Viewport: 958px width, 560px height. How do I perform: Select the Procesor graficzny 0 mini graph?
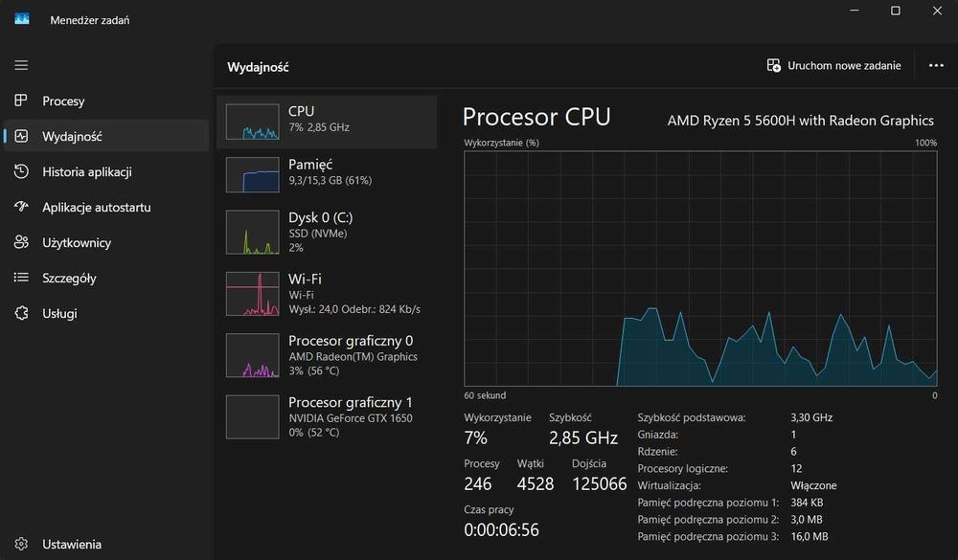tap(252, 355)
